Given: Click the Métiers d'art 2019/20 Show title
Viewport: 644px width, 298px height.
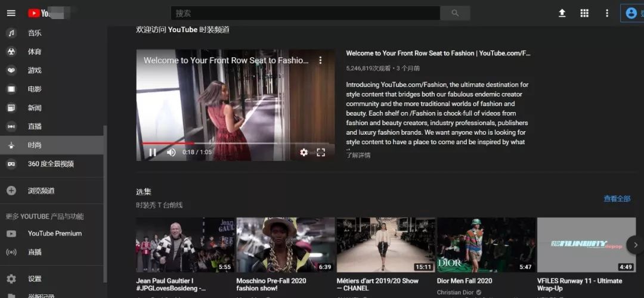Looking at the screenshot, I should 377,284.
